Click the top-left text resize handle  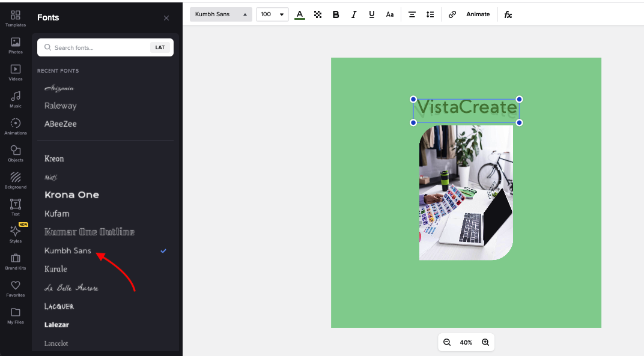click(413, 100)
